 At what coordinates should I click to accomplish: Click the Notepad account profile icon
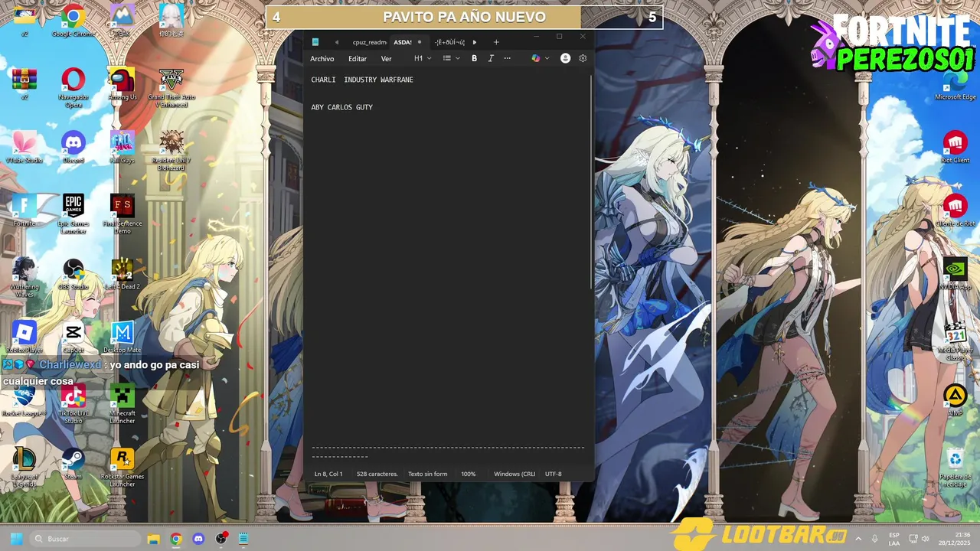565,58
